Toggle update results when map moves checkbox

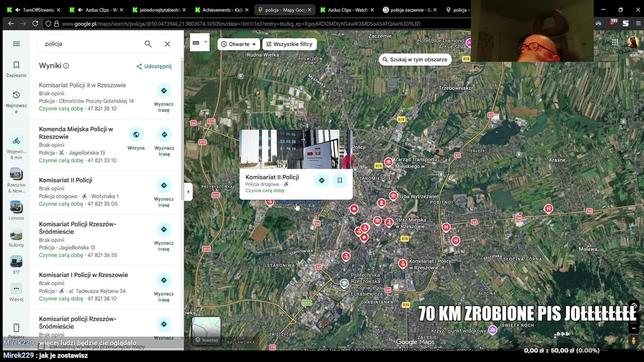coord(41,346)
